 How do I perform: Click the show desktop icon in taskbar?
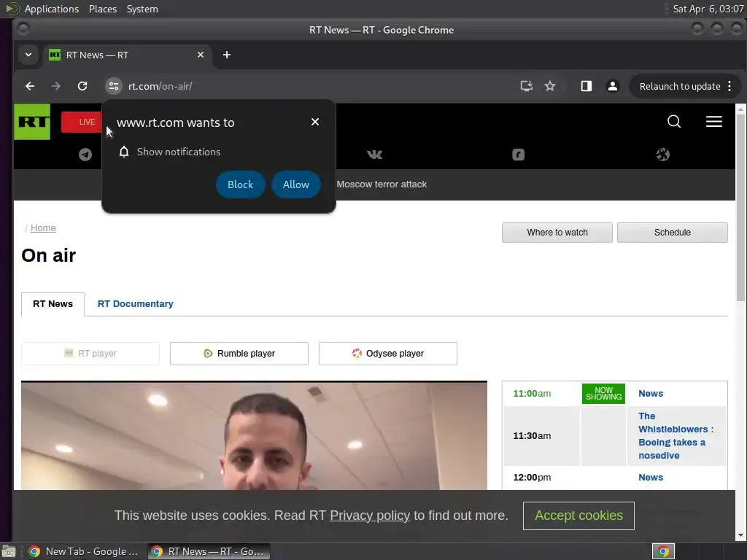[9, 551]
